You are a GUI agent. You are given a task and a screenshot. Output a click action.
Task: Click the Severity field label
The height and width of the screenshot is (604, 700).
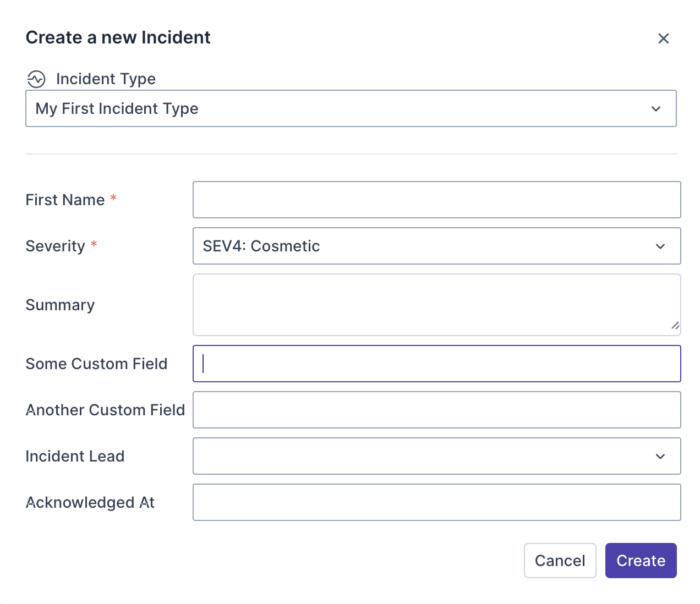click(55, 246)
